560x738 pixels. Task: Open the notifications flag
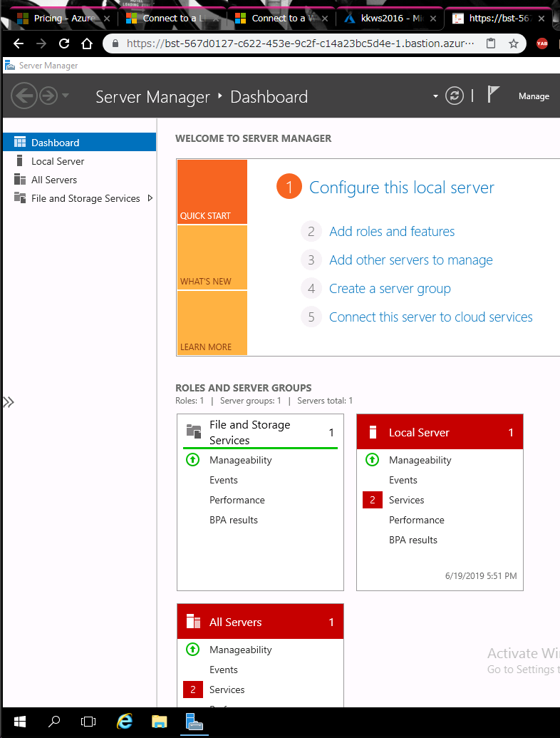coord(492,95)
